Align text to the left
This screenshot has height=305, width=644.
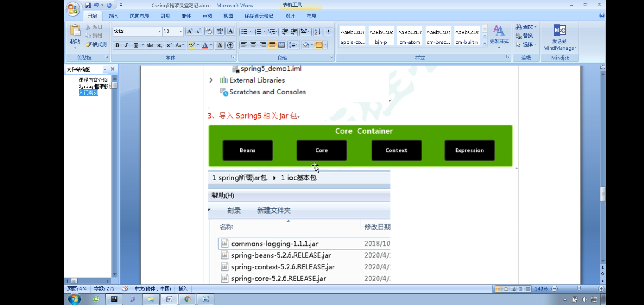[x=244, y=45]
